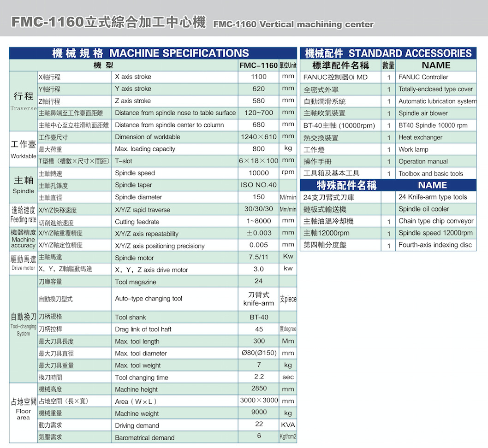Select the "knife-arm" value text
The width and height of the screenshot is (488, 448).
pos(259,303)
